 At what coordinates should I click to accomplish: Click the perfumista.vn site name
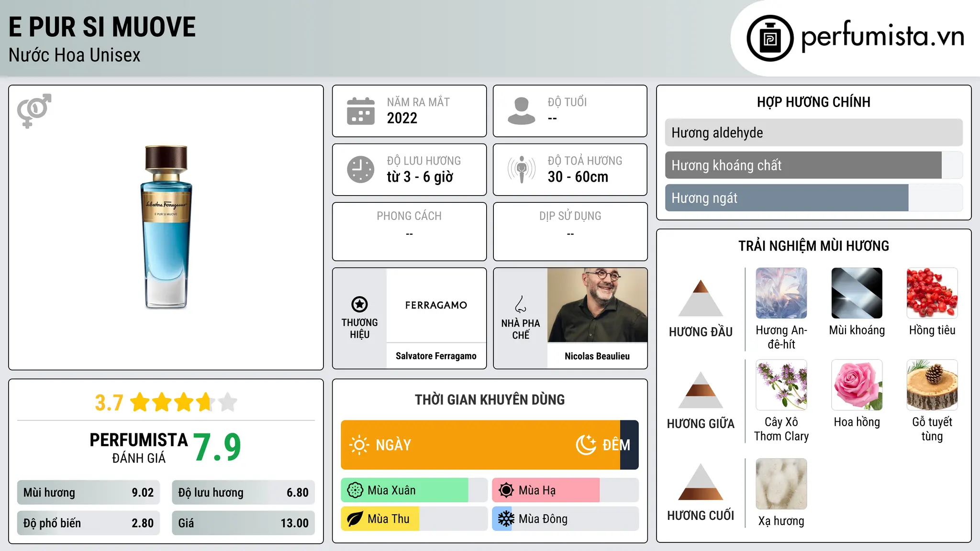(882, 37)
